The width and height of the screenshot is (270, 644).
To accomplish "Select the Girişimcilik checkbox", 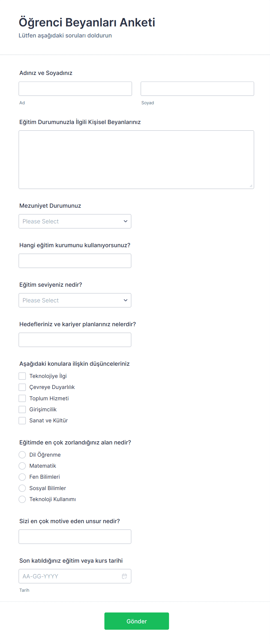I will coord(22,410).
